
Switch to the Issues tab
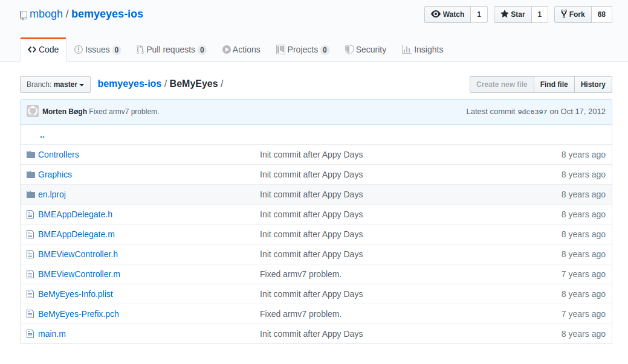pos(97,49)
